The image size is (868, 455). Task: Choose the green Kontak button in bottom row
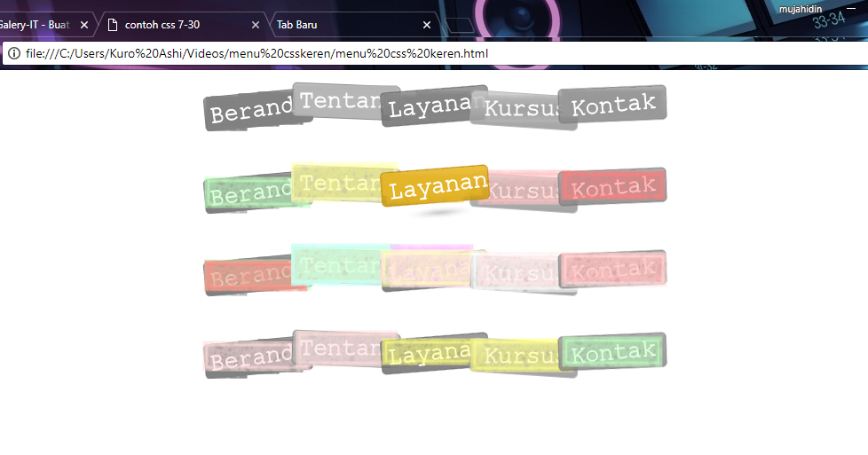612,351
